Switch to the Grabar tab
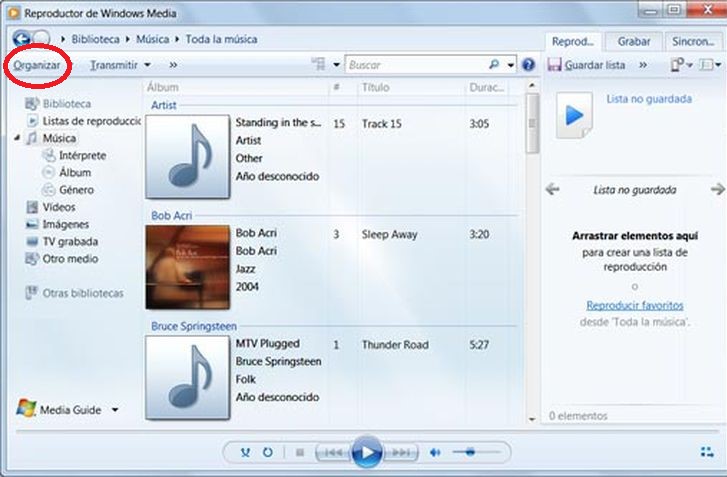Screen dimensions: 727x477 (x=633, y=42)
